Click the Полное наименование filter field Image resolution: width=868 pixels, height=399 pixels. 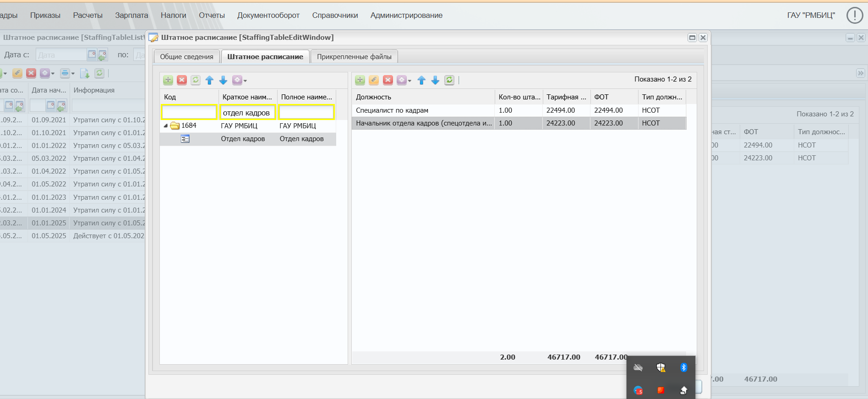pyautogui.click(x=306, y=112)
